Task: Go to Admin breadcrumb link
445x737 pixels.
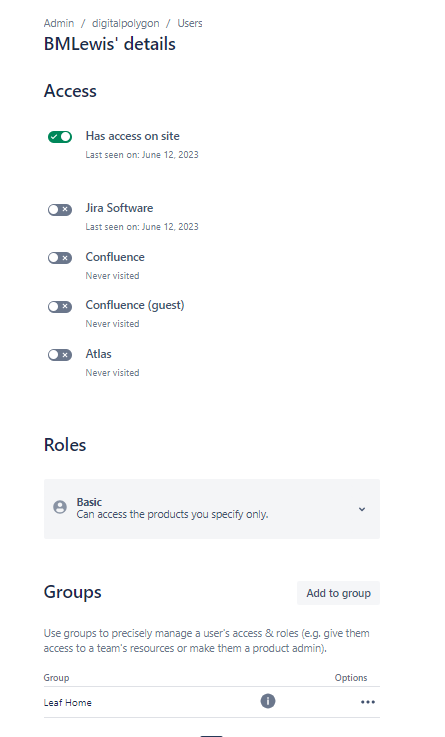Action: click(x=59, y=23)
